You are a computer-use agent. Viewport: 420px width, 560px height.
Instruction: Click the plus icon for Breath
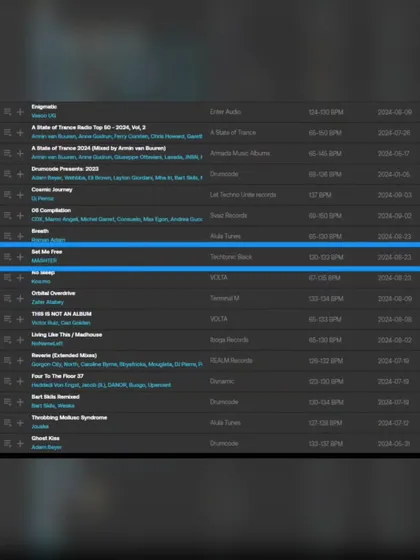20,236
